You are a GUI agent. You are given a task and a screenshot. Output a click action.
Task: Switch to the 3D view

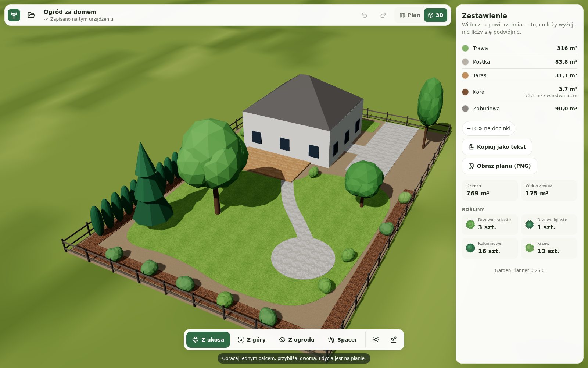(x=435, y=15)
